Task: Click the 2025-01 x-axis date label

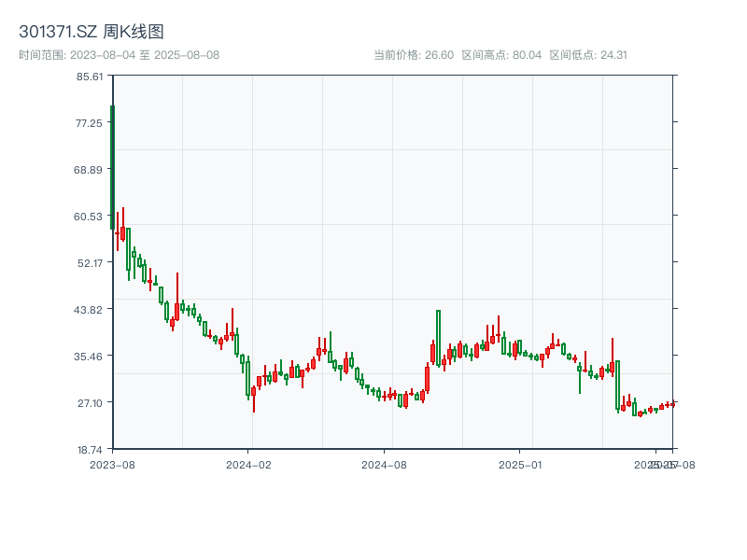Action: tap(521, 464)
